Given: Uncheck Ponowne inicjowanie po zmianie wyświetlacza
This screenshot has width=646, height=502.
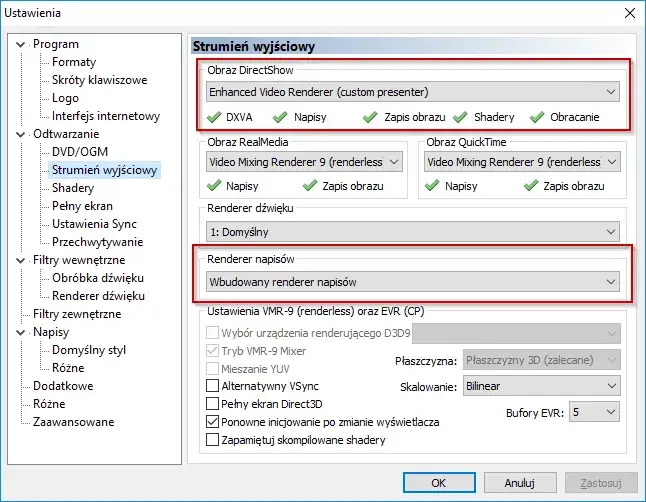Looking at the screenshot, I should [212, 421].
